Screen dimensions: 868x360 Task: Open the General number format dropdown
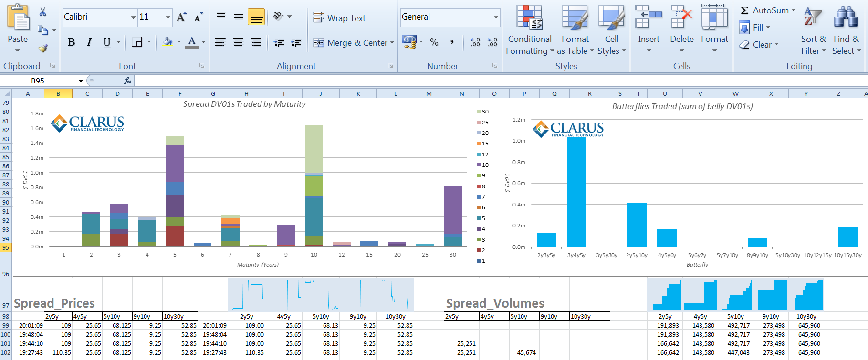pos(496,17)
